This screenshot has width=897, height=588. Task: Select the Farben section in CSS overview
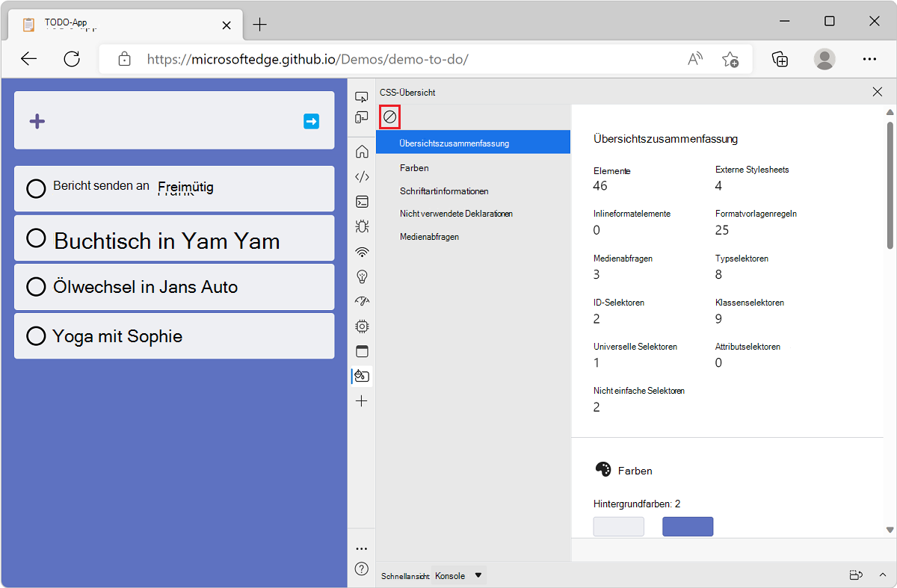pos(414,167)
